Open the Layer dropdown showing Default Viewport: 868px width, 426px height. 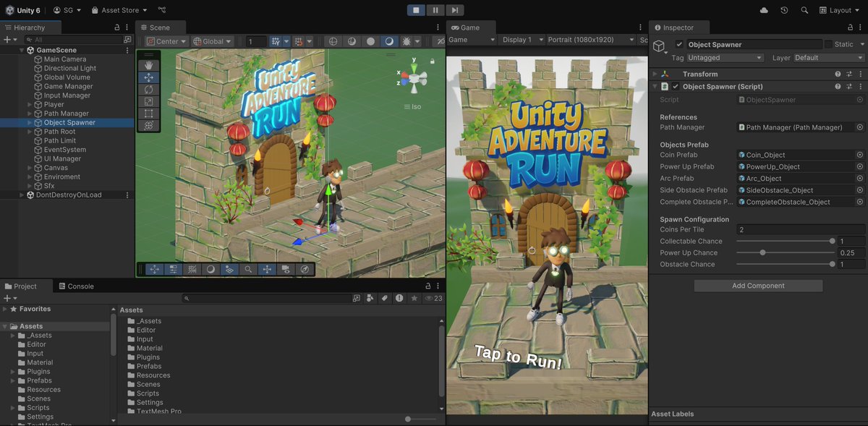(829, 58)
